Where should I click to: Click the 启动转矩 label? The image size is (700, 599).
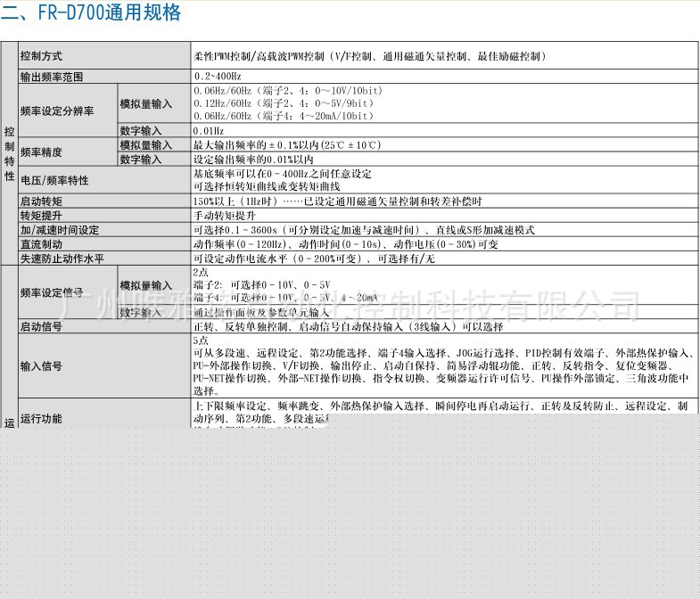click(x=41, y=201)
